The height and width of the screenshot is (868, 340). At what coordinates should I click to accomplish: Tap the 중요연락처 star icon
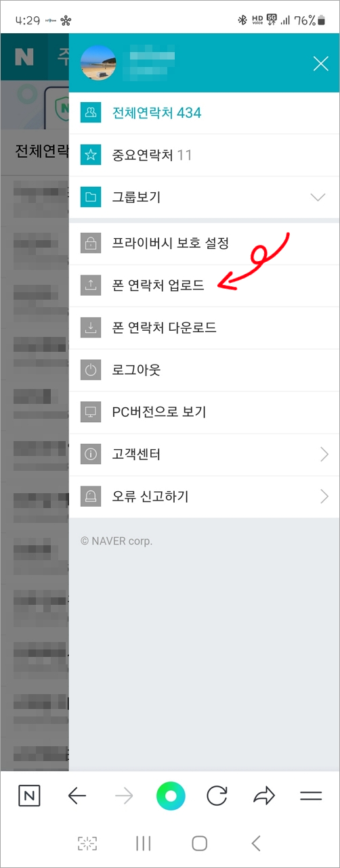click(x=91, y=156)
